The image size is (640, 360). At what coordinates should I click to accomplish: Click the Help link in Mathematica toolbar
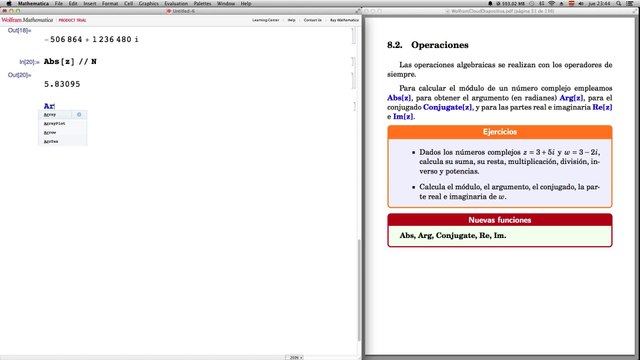pyautogui.click(x=291, y=20)
